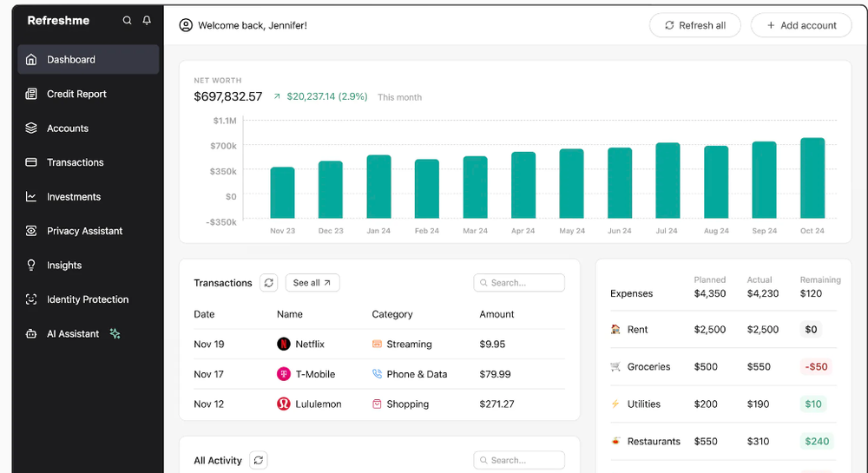Screen dimensions: 868x473
Task: Open the Credit Report page
Action: pyautogui.click(x=76, y=94)
